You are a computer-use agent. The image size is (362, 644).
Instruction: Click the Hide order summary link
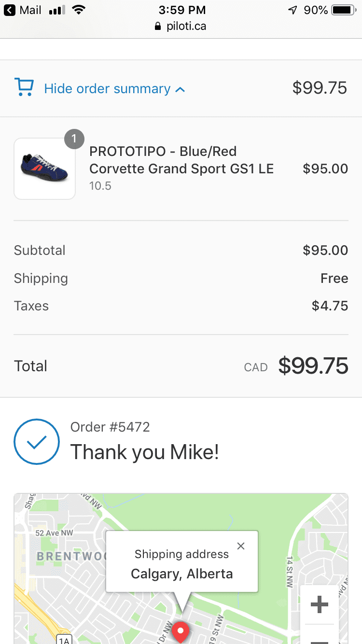click(x=107, y=89)
